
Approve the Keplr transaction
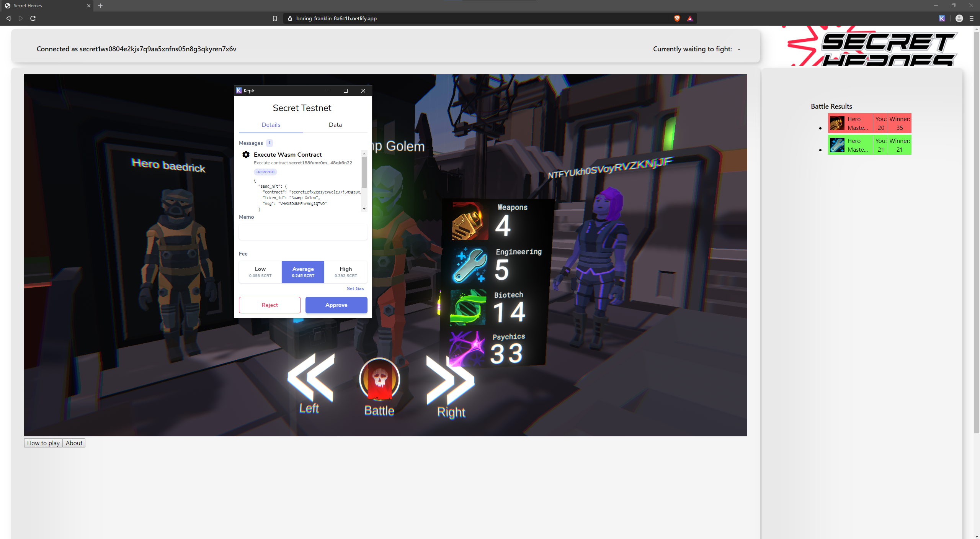[x=336, y=305]
